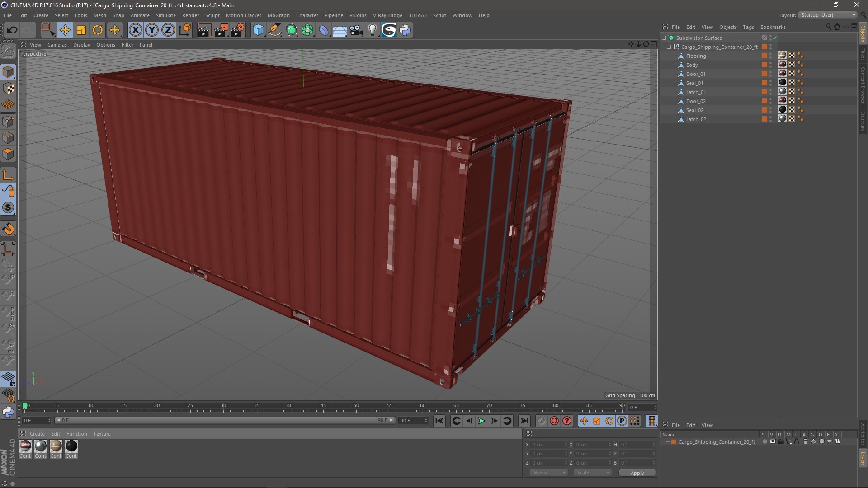
Task: Add a Subdivision Surface generator
Action: point(291,30)
